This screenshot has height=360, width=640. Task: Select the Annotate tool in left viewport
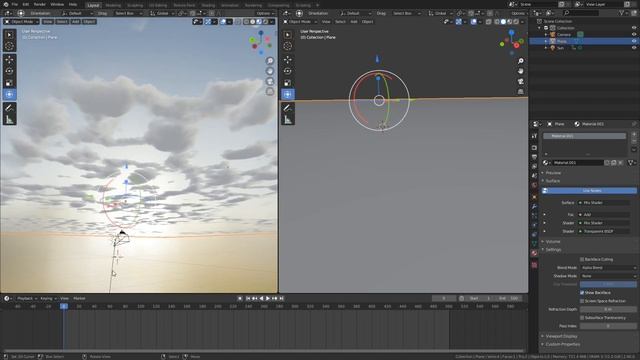click(9, 108)
